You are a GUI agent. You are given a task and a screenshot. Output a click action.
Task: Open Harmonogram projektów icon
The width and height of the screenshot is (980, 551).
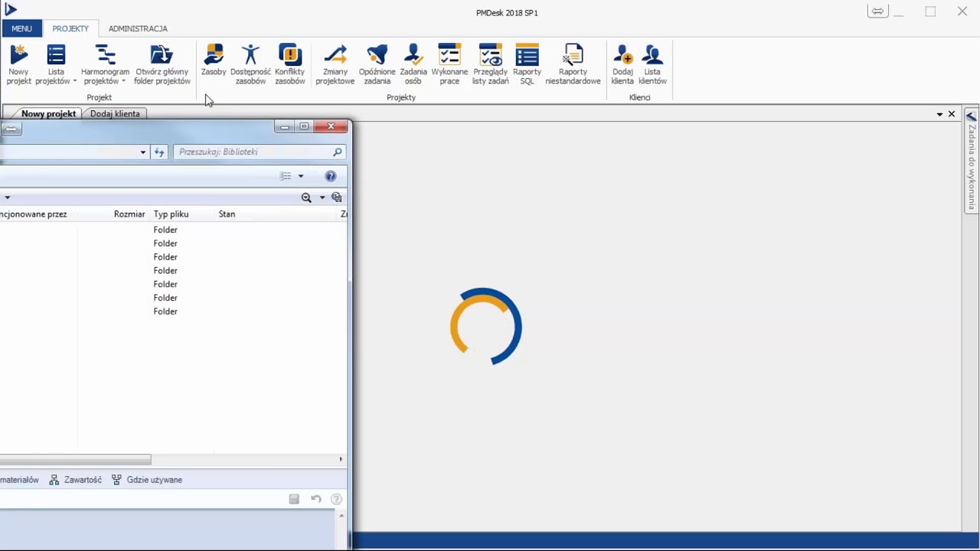click(x=105, y=55)
